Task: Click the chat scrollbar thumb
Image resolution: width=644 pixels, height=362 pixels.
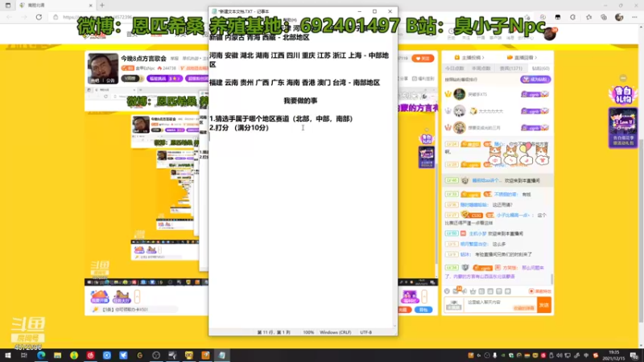Action: [x=551, y=279]
